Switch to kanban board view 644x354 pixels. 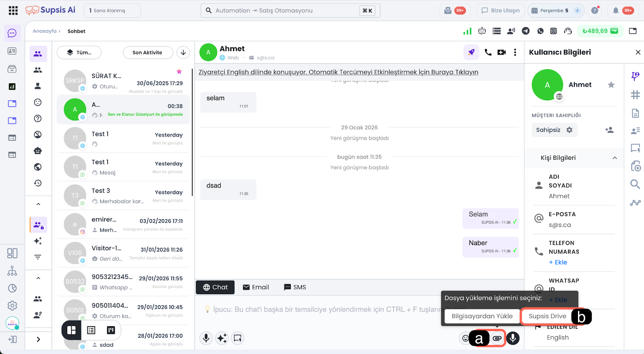111,330
